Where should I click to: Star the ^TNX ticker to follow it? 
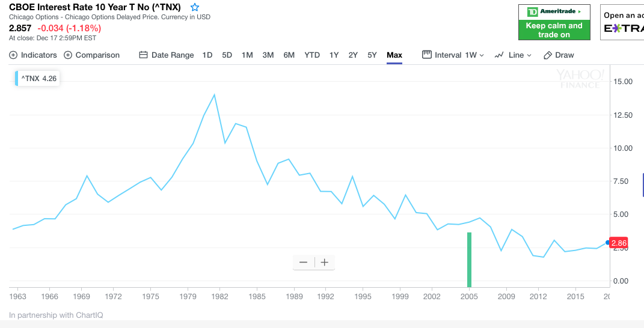click(195, 7)
